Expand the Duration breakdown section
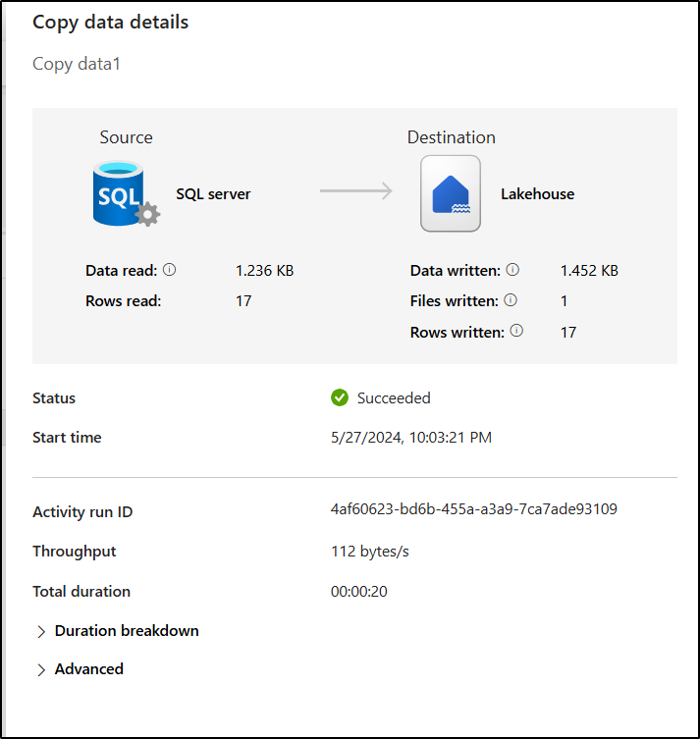Image resolution: width=700 pixels, height=739 pixels. (118, 631)
